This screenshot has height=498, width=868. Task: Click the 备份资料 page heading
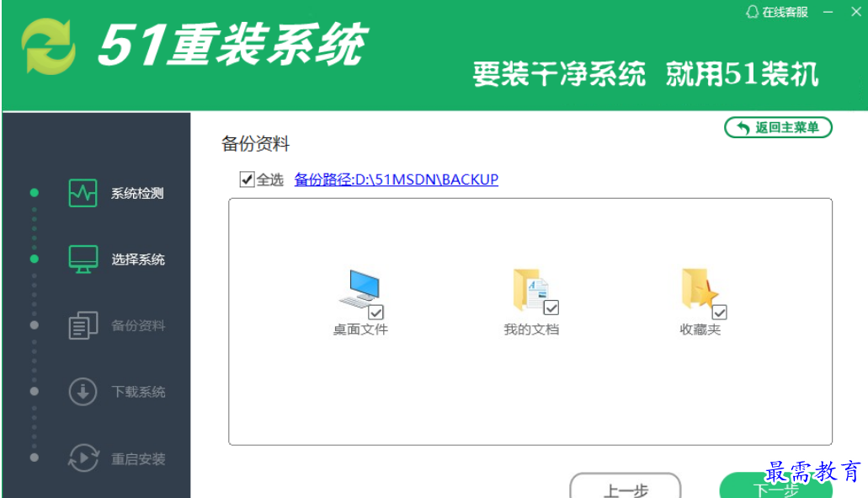click(x=255, y=144)
